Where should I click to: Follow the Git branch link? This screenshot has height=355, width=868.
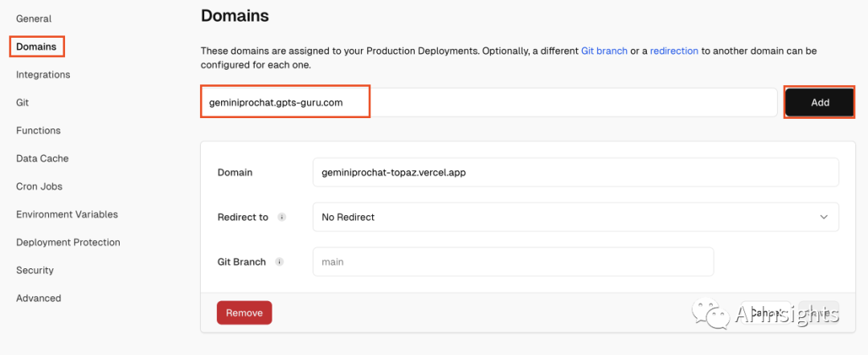pyautogui.click(x=604, y=51)
